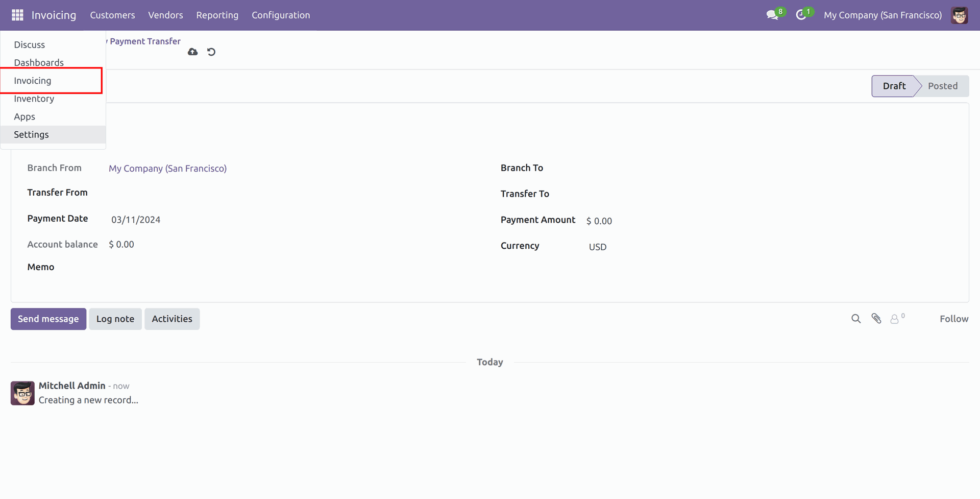The width and height of the screenshot is (980, 499).
Task: Choose Settings in the apps dropdown
Action: tap(31, 135)
